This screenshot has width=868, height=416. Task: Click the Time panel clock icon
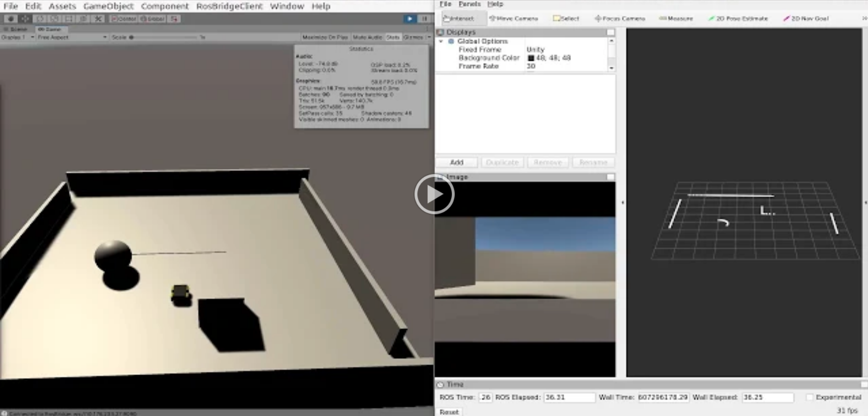pos(440,384)
